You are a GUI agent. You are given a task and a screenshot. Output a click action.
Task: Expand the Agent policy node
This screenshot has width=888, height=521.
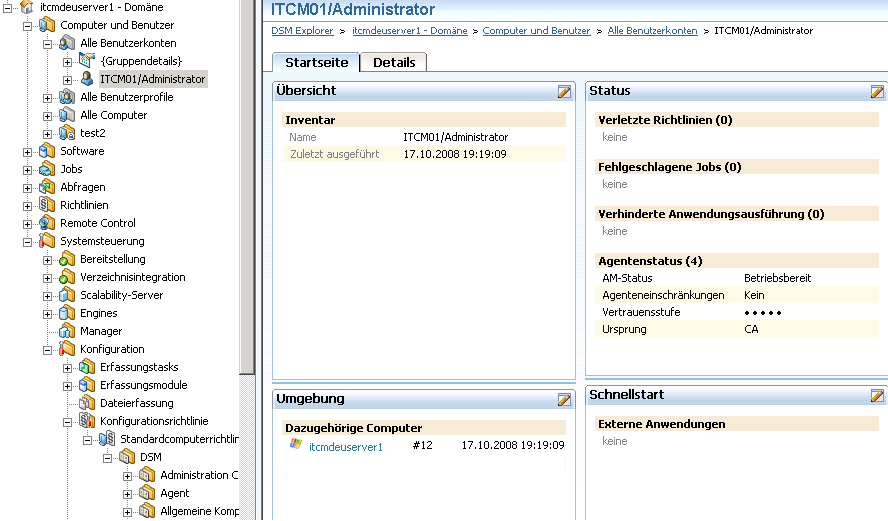click(127, 494)
